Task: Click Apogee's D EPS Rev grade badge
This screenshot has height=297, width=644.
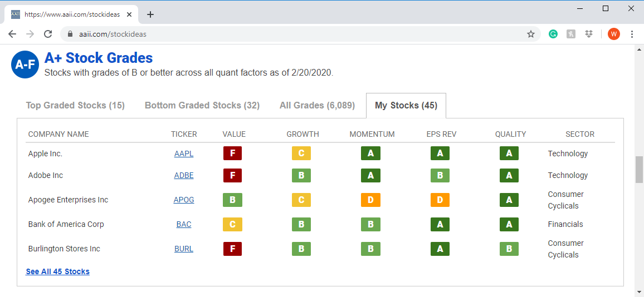Action: [440, 200]
